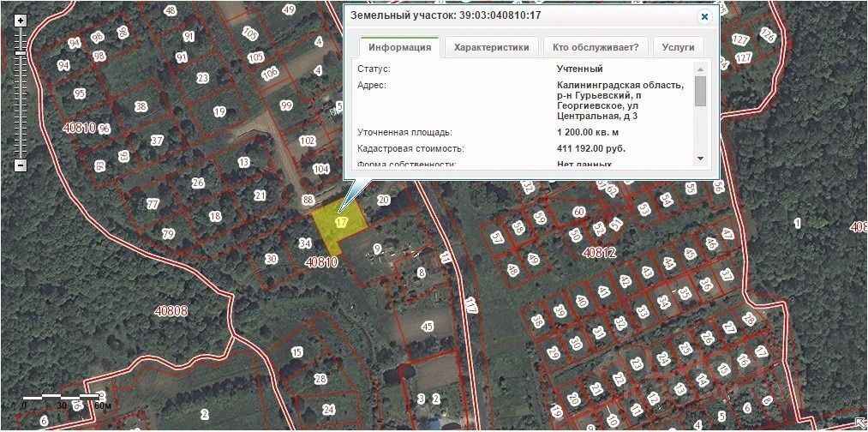Click the cadastral block label 40812
This screenshot has height=432, width=868.
click(x=600, y=253)
